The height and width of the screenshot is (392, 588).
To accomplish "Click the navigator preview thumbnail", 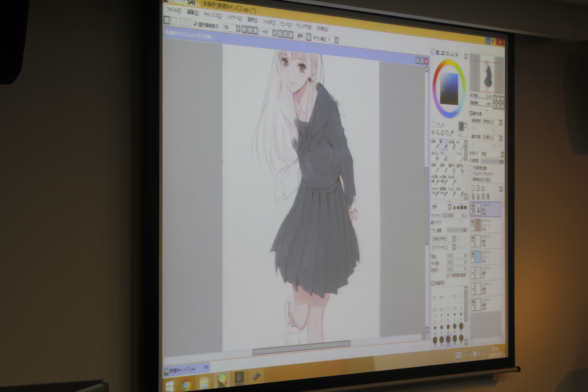I will pyautogui.click(x=487, y=74).
